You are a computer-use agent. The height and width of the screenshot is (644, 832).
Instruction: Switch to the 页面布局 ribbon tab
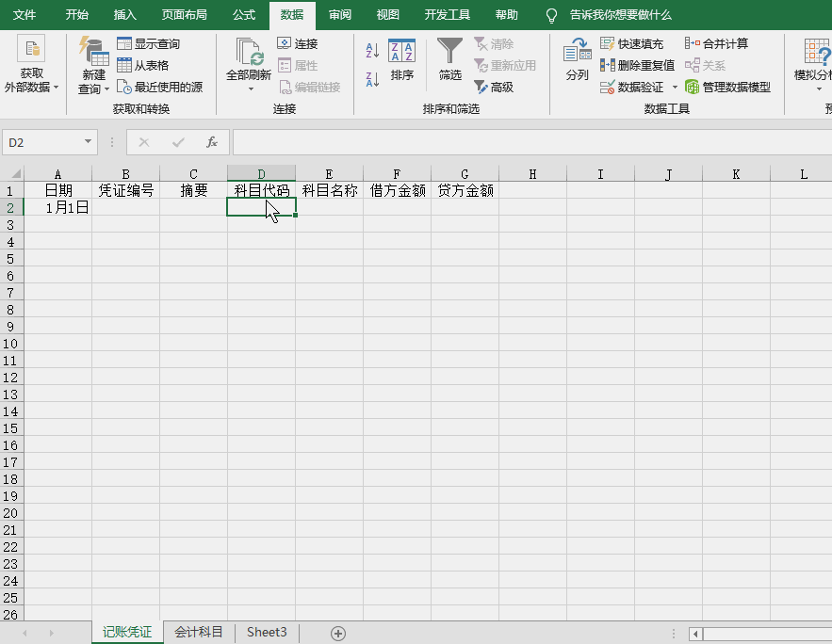[184, 15]
